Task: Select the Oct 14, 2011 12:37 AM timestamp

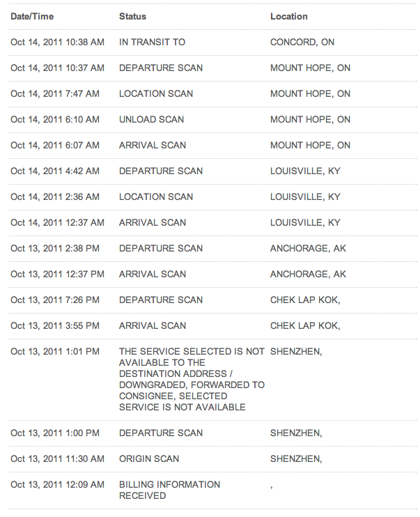Action: coord(57,222)
